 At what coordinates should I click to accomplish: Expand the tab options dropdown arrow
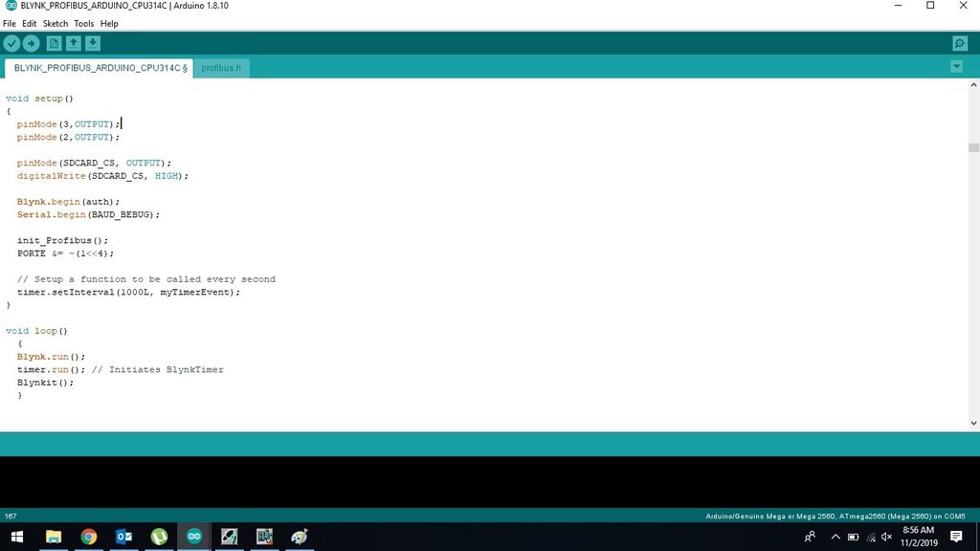(956, 66)
